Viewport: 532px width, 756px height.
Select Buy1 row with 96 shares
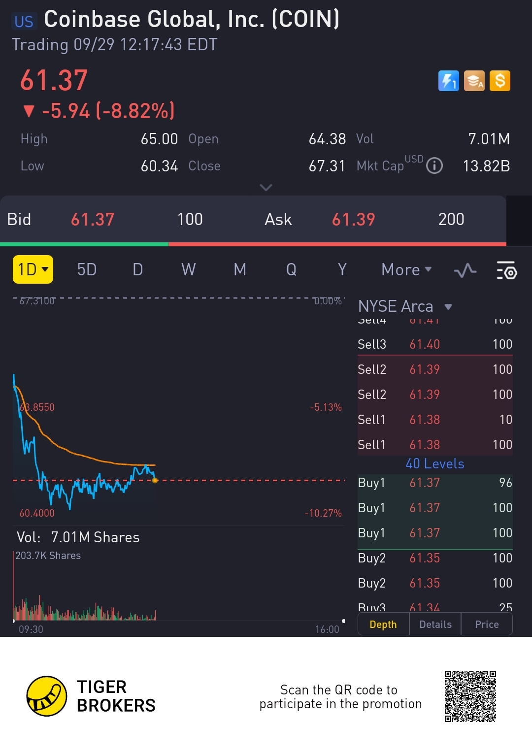point(435,483)
